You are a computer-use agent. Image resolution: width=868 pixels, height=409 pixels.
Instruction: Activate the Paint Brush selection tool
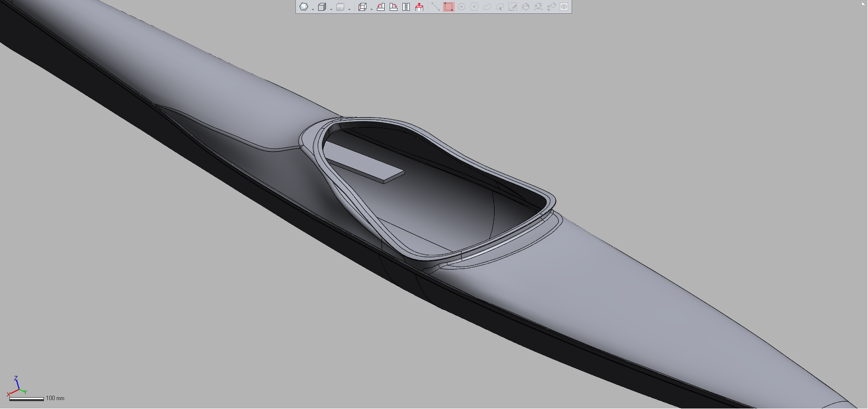click(512, 7)
